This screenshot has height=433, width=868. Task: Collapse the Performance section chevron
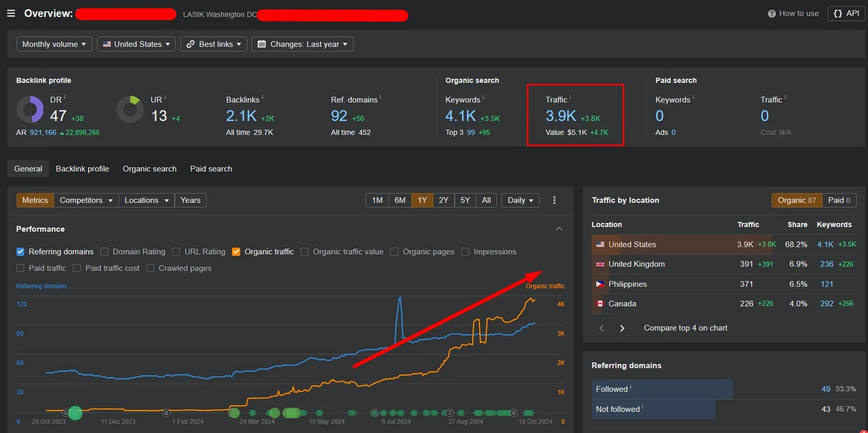coord(559,229)
